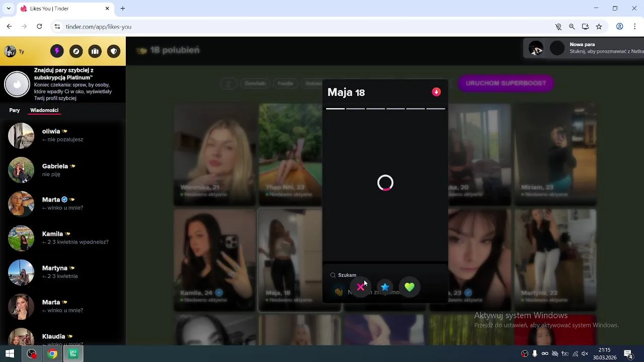
Task: Open Martyna, 22 profile card
Action: pos(555,260)
